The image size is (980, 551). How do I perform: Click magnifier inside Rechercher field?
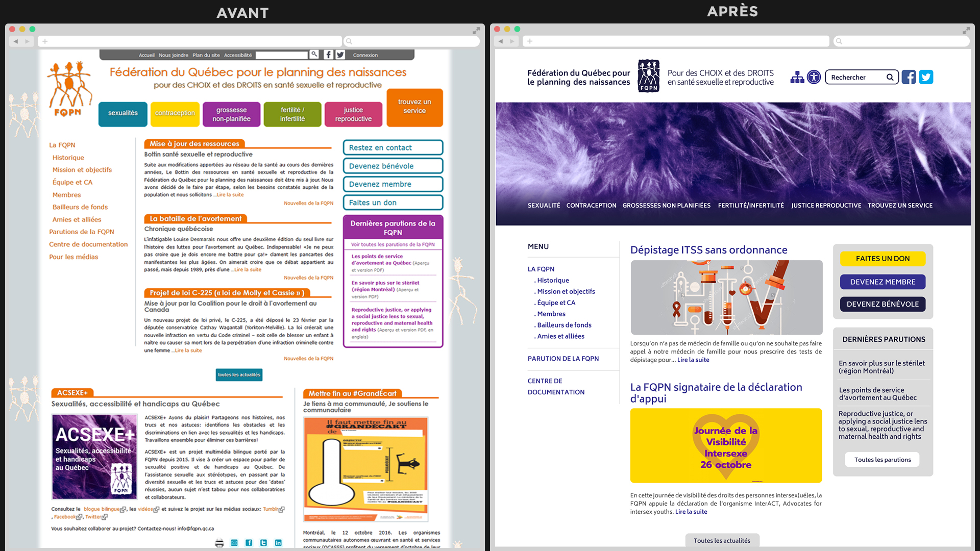tap(890, 78)
